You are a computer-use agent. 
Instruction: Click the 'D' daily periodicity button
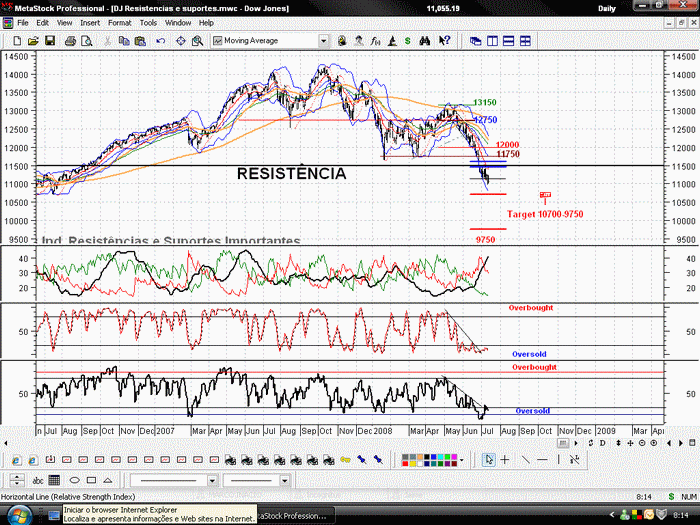(603, 443)
